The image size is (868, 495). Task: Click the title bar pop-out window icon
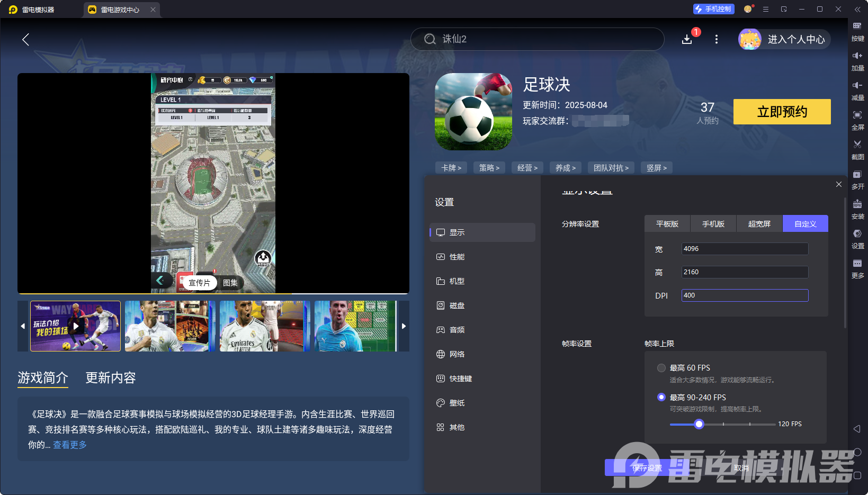[x=784, y=9]
